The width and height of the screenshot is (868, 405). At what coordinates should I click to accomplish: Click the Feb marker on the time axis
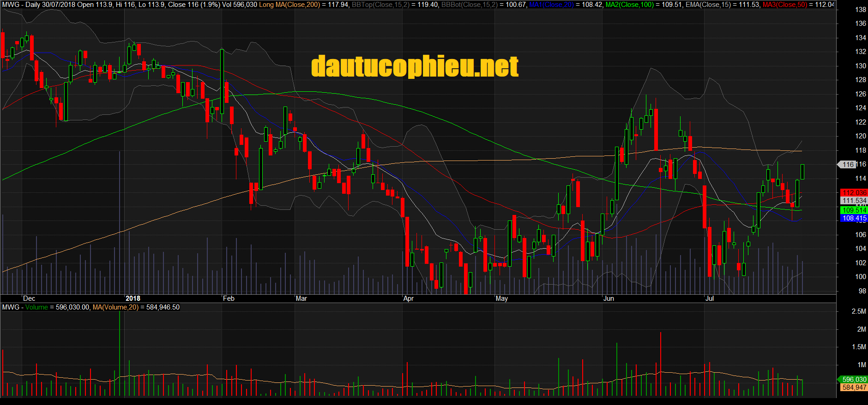(229, 298)
